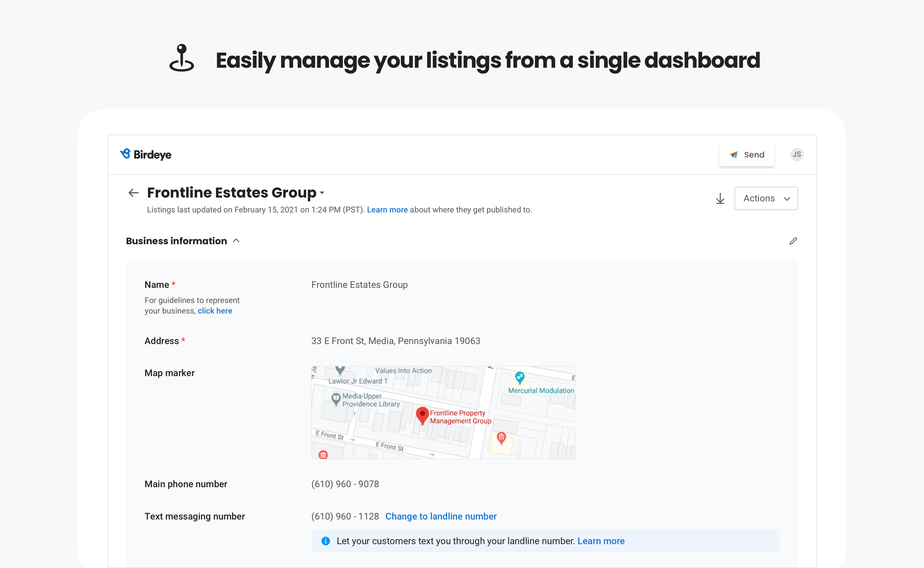Screen dimensions: 924x568
Task: Click the blue info icon
Action: click(325, 541)
